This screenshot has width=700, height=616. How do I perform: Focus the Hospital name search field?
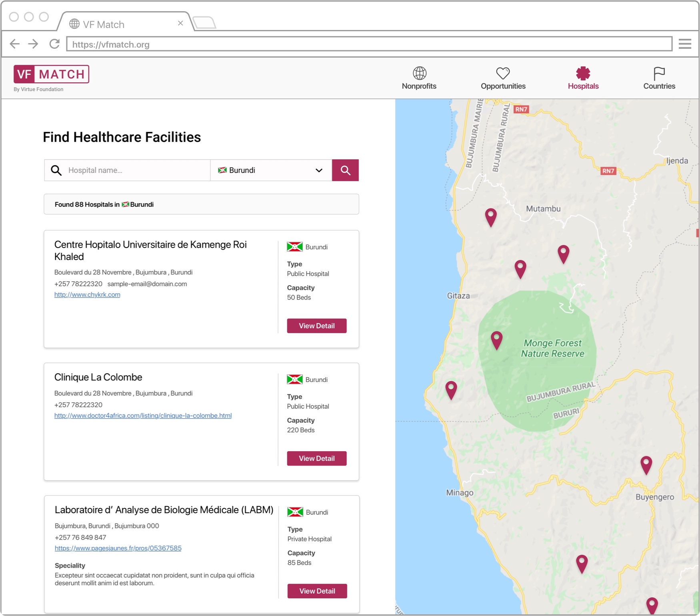[x=136, y=170]
